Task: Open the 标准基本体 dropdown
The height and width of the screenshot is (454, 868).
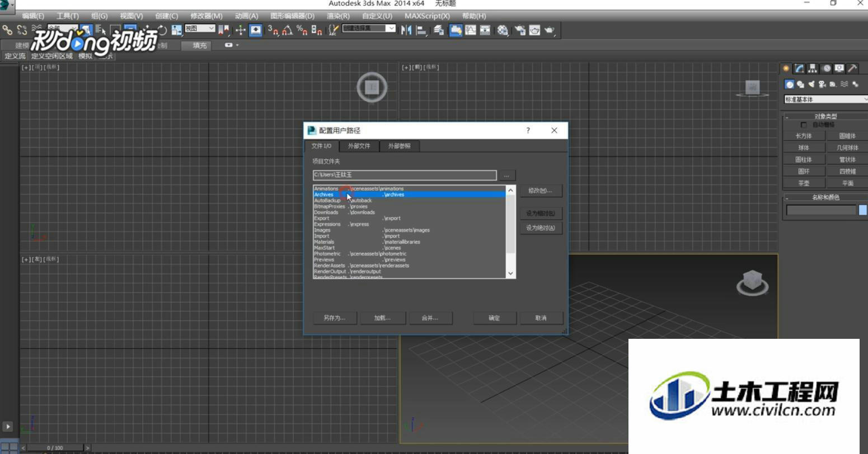Action: point(826,100)
